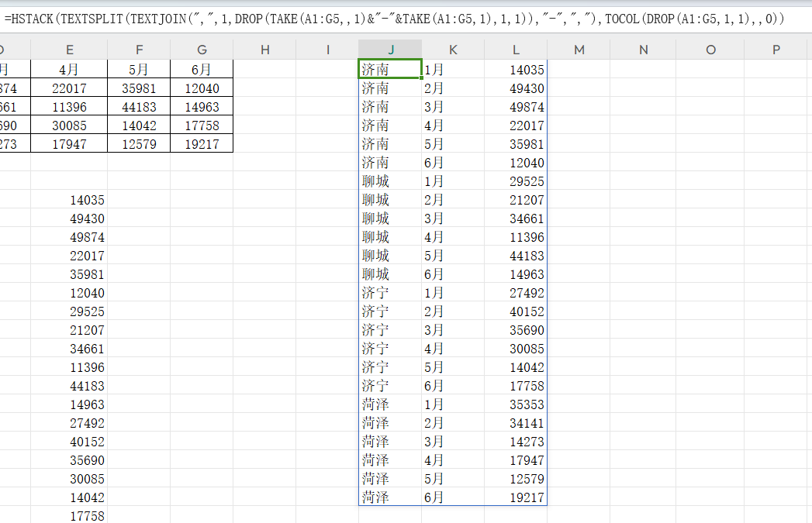The width and height of the screenshot is (812, 523).
Task: Select cell 29525 in column L
Action: tap(516, 181)
